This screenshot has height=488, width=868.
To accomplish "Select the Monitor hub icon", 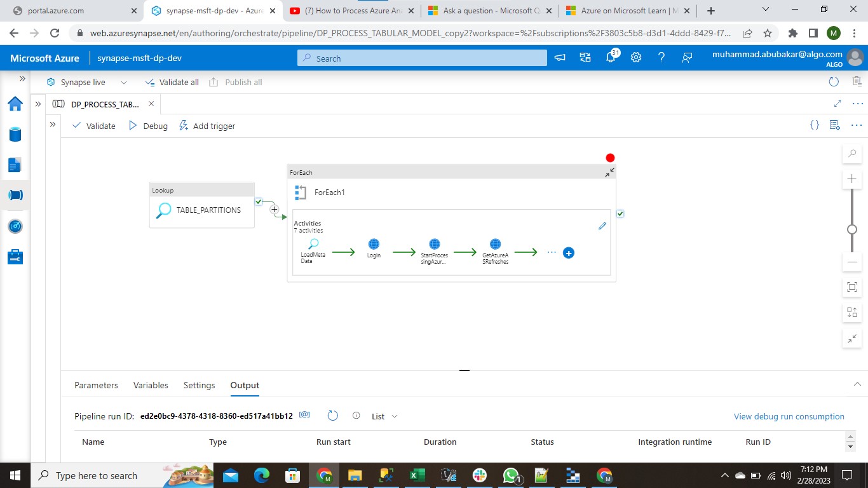I will point(16,226).
